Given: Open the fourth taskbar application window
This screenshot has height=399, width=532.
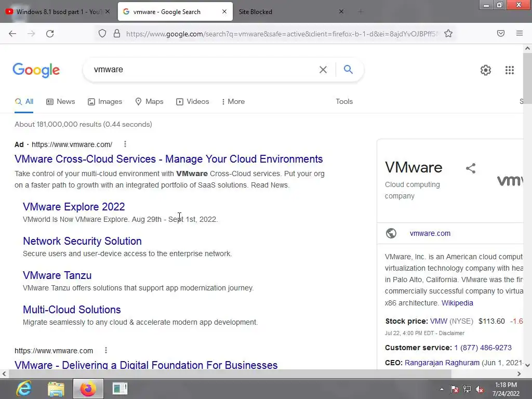Looking at the screenshot, I should pos(120,389).
